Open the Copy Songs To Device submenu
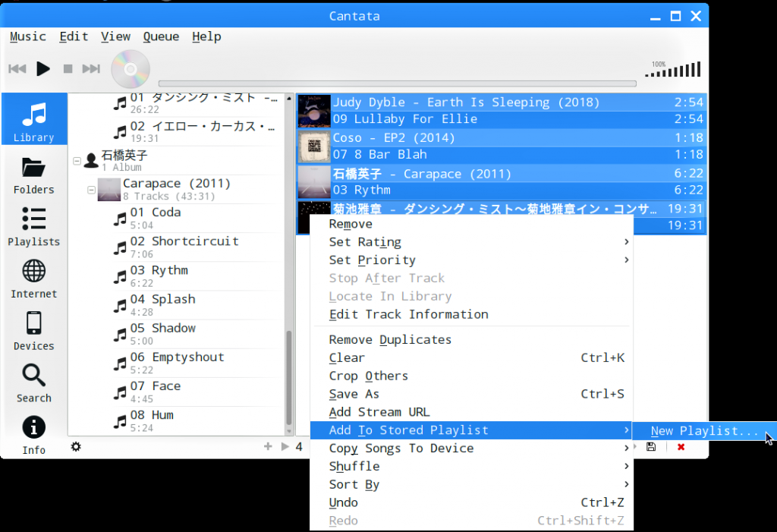This screenshot has height=532, width=777. tap(471, 449)
